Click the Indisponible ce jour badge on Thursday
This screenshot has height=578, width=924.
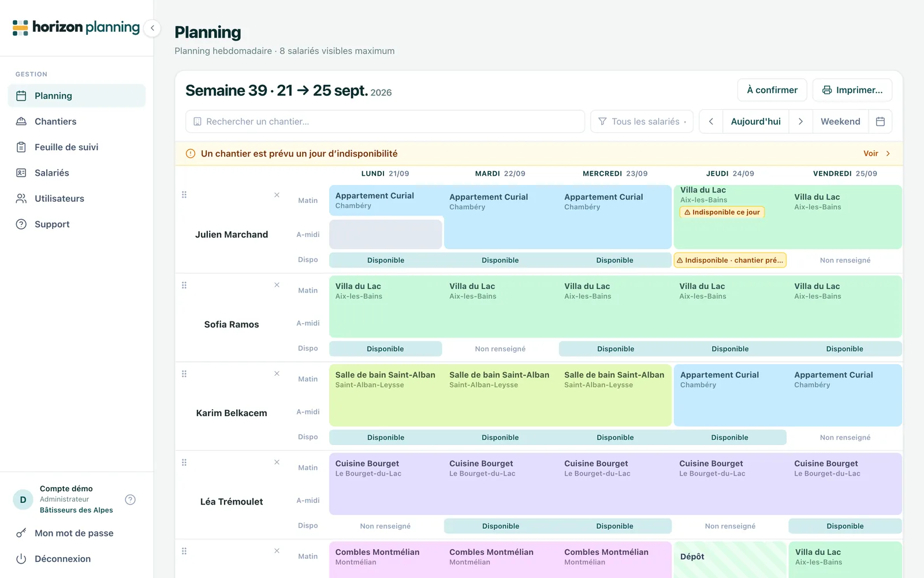pos(722,212)
